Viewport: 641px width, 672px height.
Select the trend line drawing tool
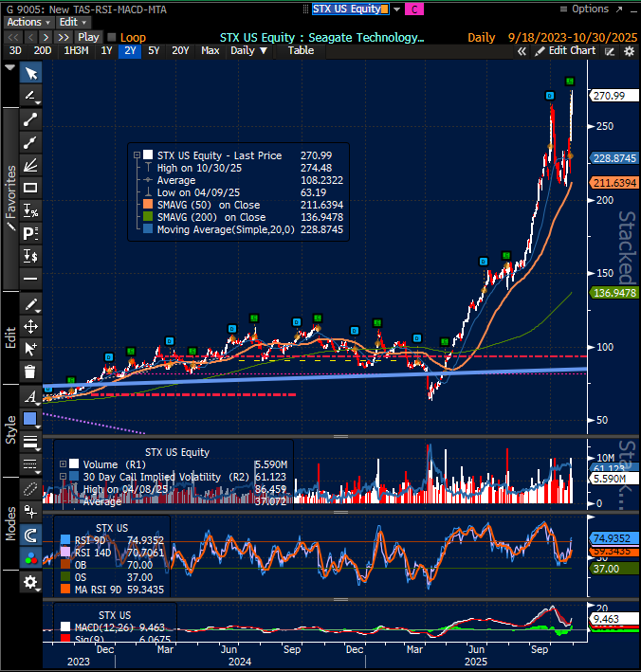click(31, 119)
